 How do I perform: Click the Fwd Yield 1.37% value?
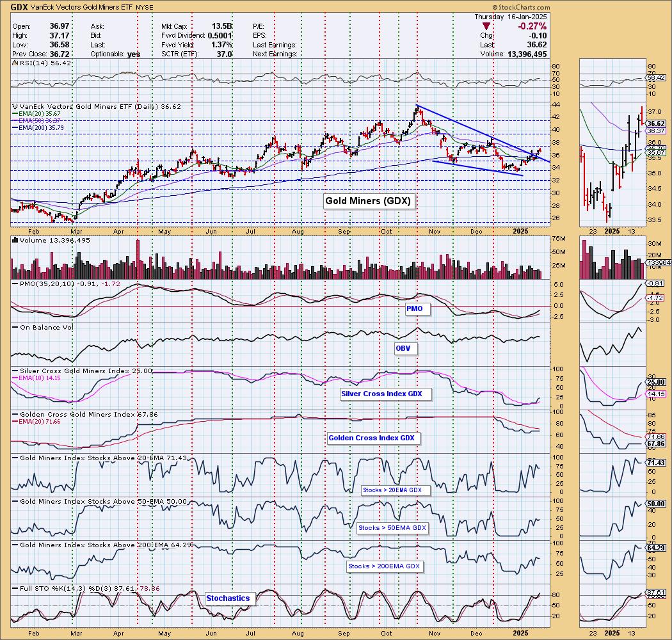tap(221, 45)
